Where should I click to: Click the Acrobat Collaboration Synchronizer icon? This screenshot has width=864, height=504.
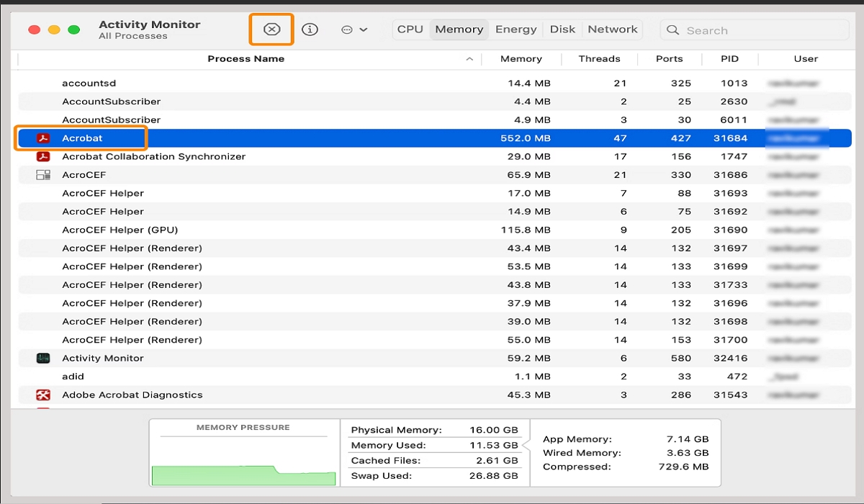tap(43, 156)
